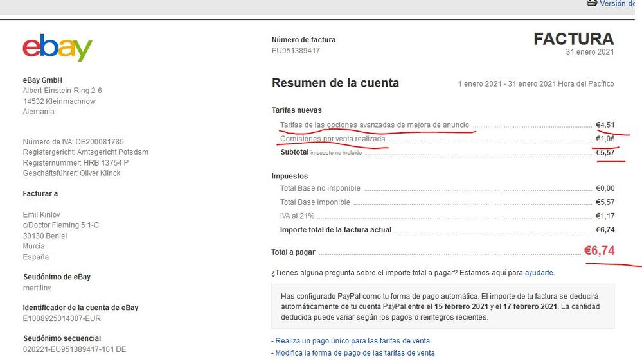
Task: Click Total Base imponible label
Action: pyautogui.click(x=315, y=202)
